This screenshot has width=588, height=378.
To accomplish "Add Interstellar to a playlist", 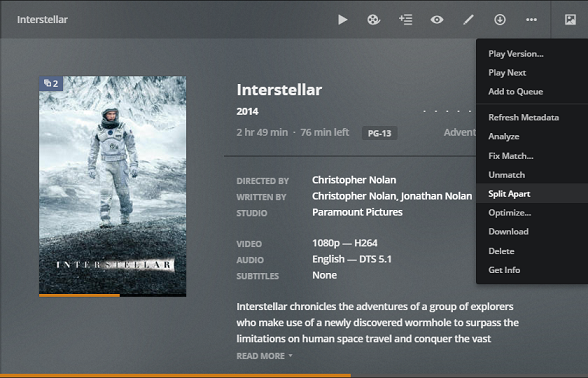I will [405, 20].
